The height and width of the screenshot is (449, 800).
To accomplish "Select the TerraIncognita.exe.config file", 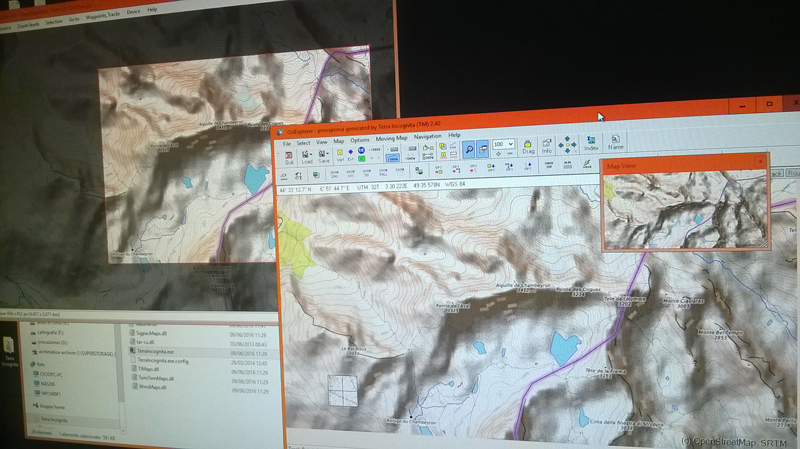I will [x=163, y=360].
